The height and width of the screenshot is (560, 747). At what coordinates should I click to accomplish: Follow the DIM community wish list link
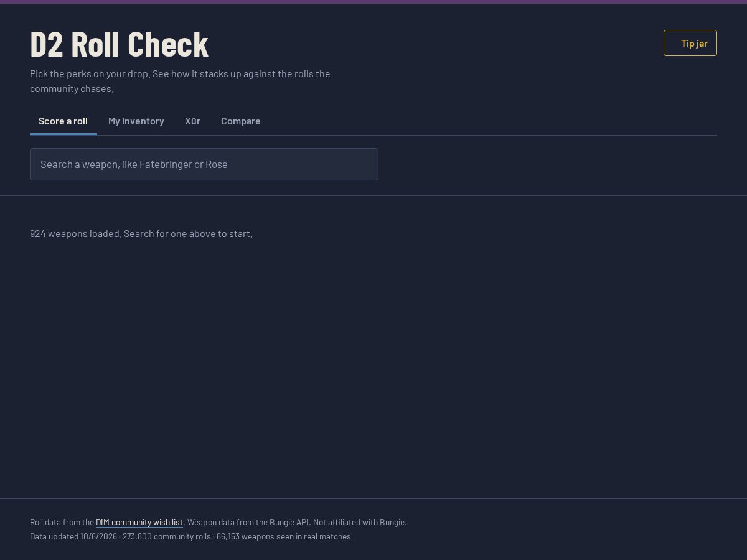pos(139,522)
